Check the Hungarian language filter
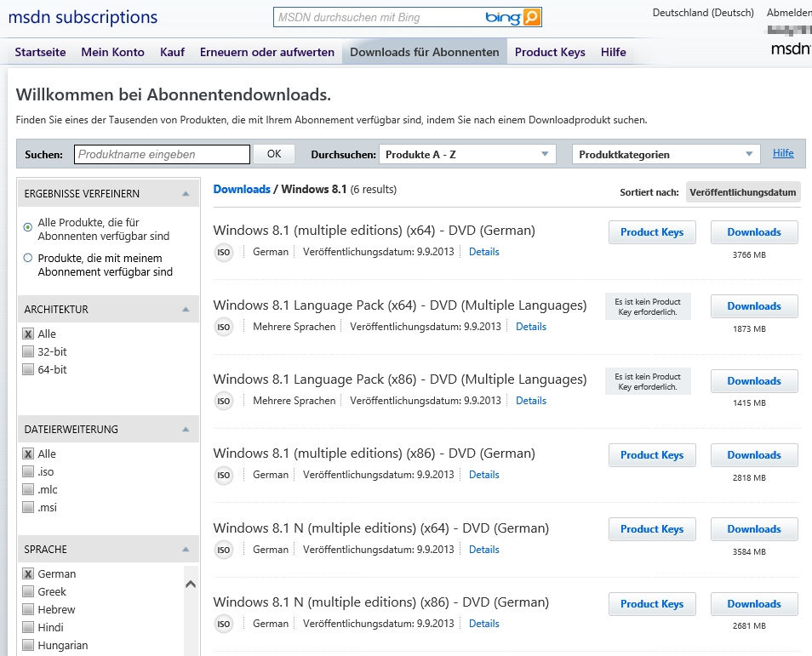Image resolution: width=812 pixels, height=656 pixels. [x=28, y=646]
